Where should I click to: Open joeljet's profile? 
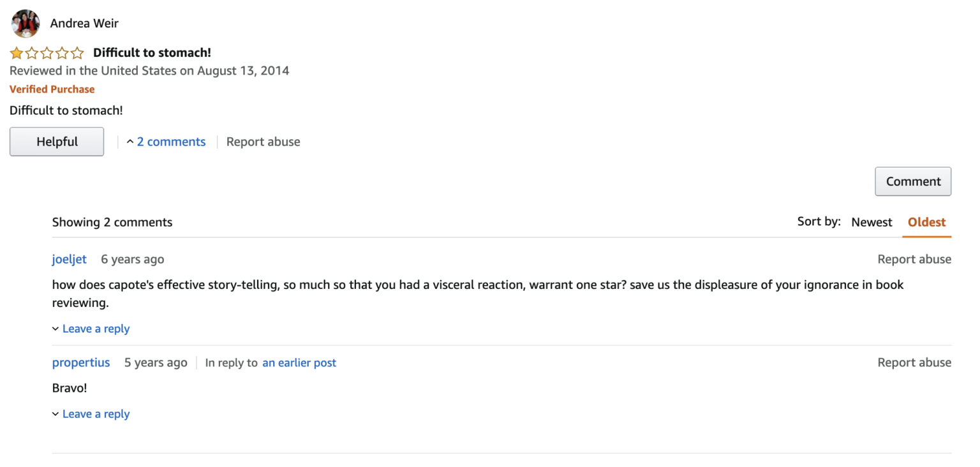coord(69,259)
